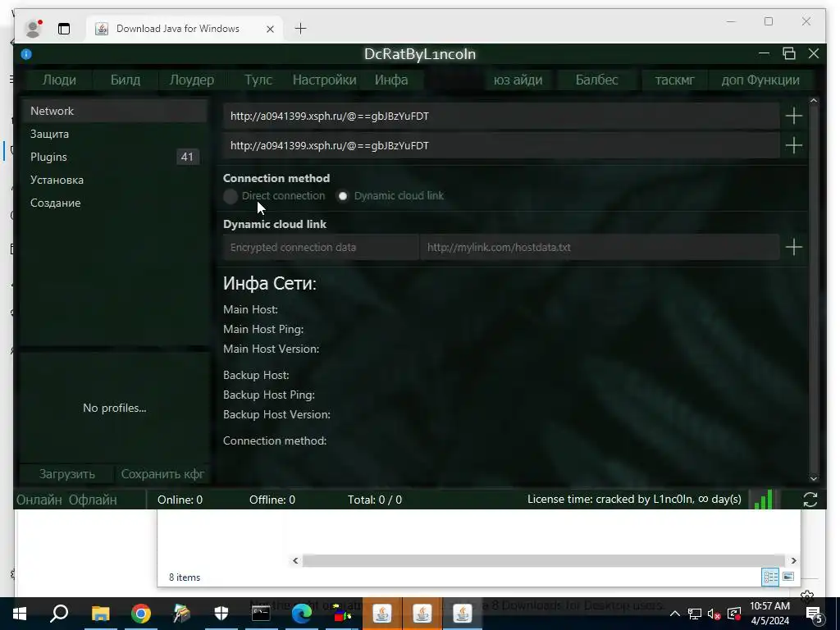This screenshot has width=840, height=630.
Task: Open a new browser tab with the plus
Action: pos(300,29)
